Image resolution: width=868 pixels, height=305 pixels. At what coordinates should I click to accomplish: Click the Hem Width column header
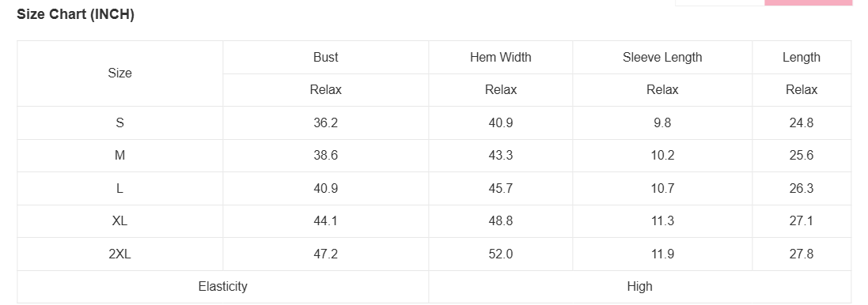pyautogui.click(x=500, y=57)
